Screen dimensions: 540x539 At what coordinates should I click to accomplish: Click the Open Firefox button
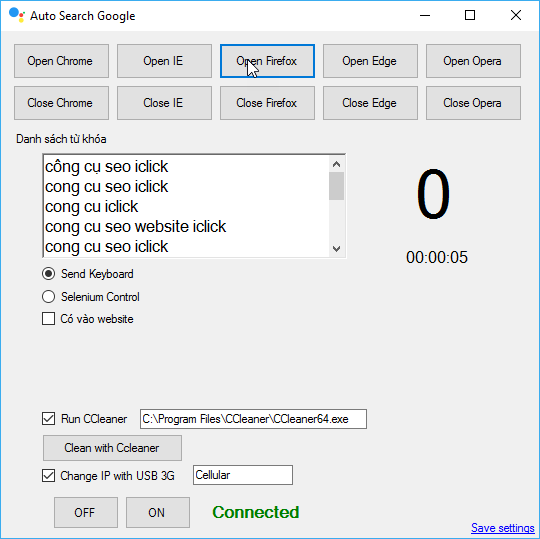267,61
